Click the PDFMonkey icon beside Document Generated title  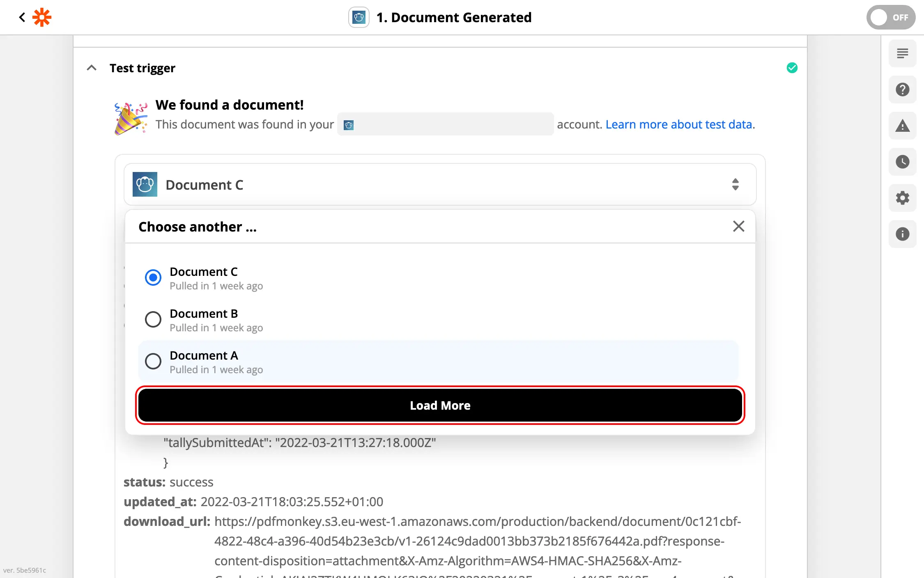click(359, 17)
